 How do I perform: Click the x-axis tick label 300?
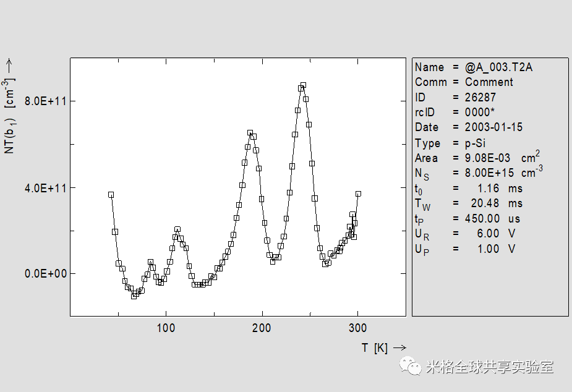click(357, 328)
